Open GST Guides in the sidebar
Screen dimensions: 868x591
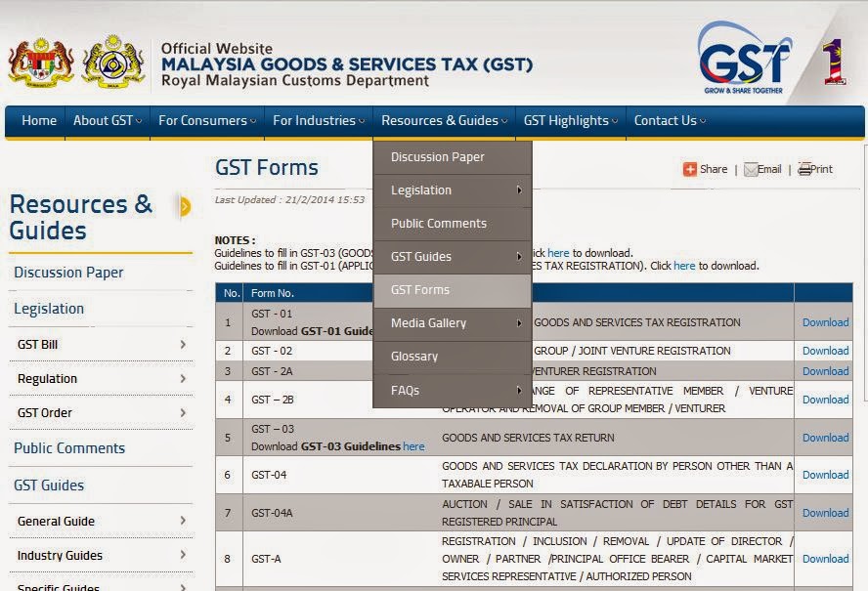click(49, 485)
